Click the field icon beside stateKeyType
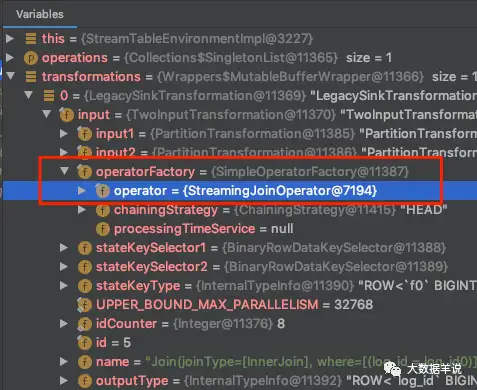 (x=84, y=286)
